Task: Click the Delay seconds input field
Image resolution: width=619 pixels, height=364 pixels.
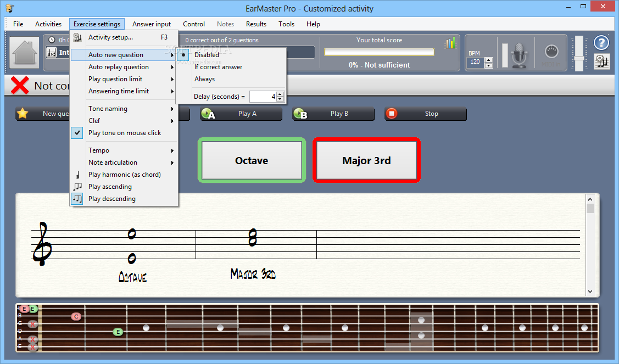Action: tap(263, 97)
